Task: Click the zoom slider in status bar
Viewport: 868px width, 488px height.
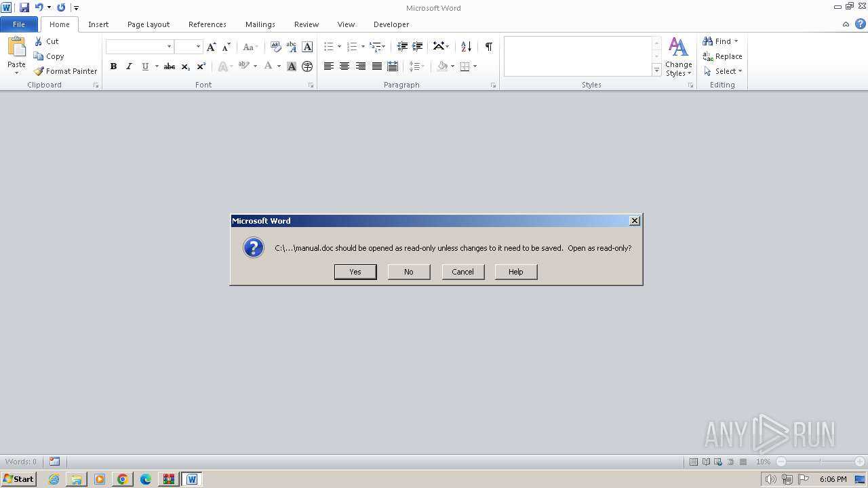Action: (820, 462)
